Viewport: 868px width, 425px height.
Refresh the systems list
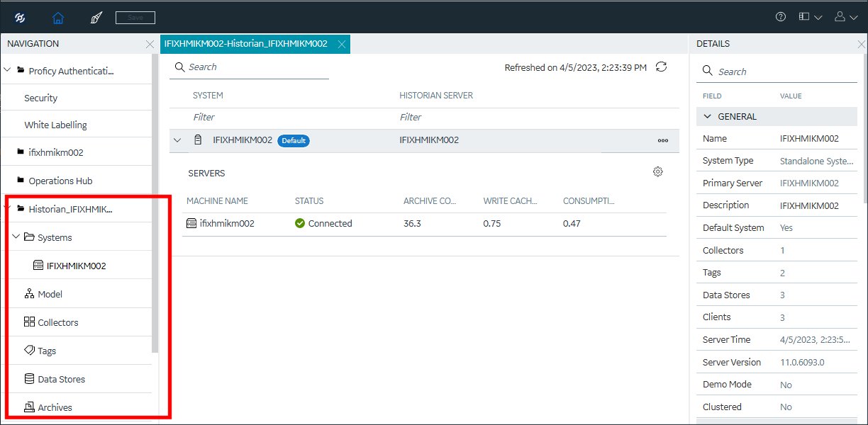(x=661, y=67)
